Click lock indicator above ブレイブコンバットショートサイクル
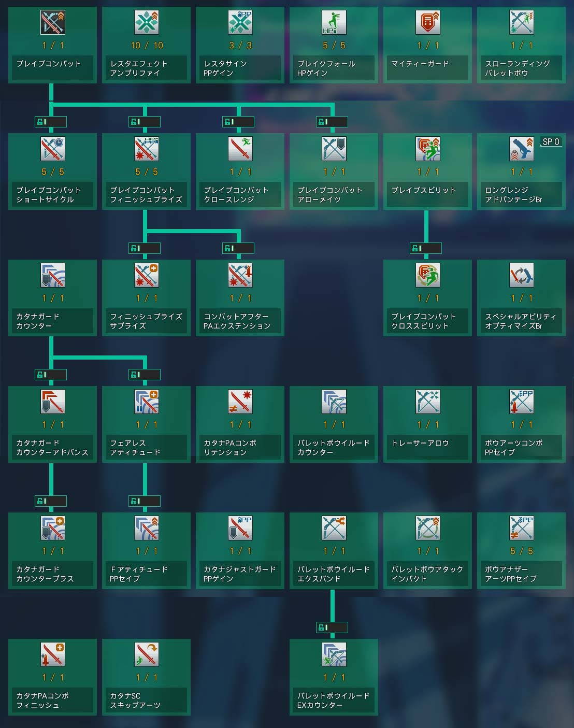The width and height of the screenshot is (574, 728). coord(51,122)
